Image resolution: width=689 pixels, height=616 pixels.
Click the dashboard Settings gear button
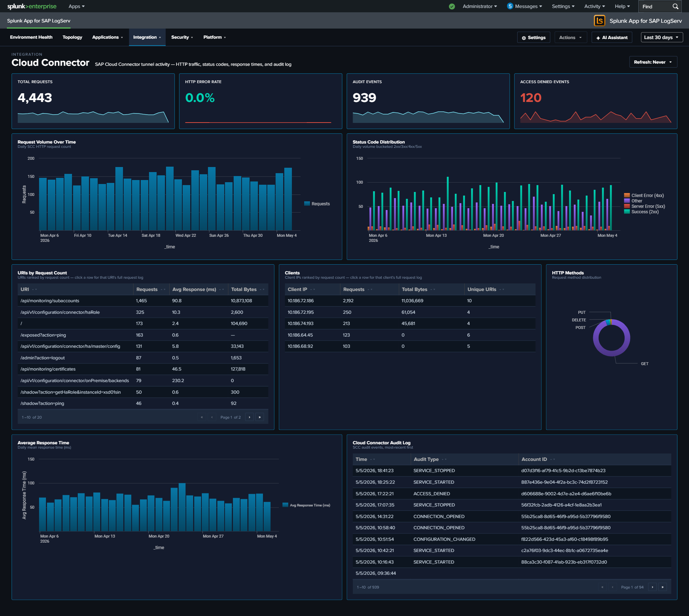(533, 37)
